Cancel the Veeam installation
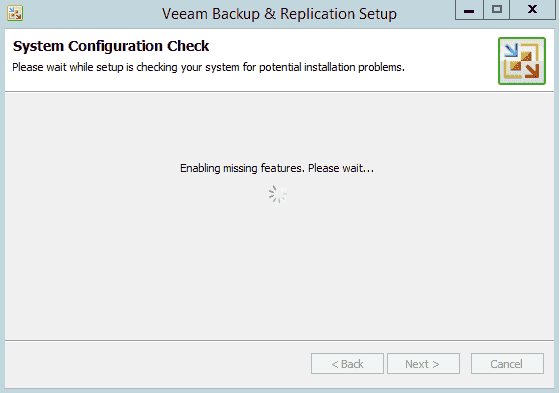Image resolution: width=560 pixels, height=393 pixels. (x=507, y=364)
